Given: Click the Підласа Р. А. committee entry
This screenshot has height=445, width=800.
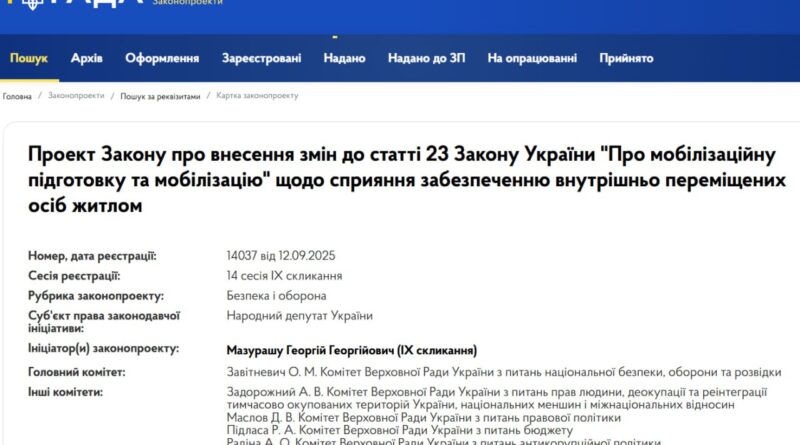Looking at the screenshot, I should pos(399,430).
